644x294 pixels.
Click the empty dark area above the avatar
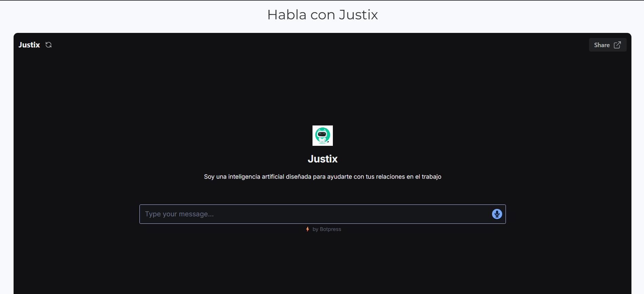click(322, 88)
